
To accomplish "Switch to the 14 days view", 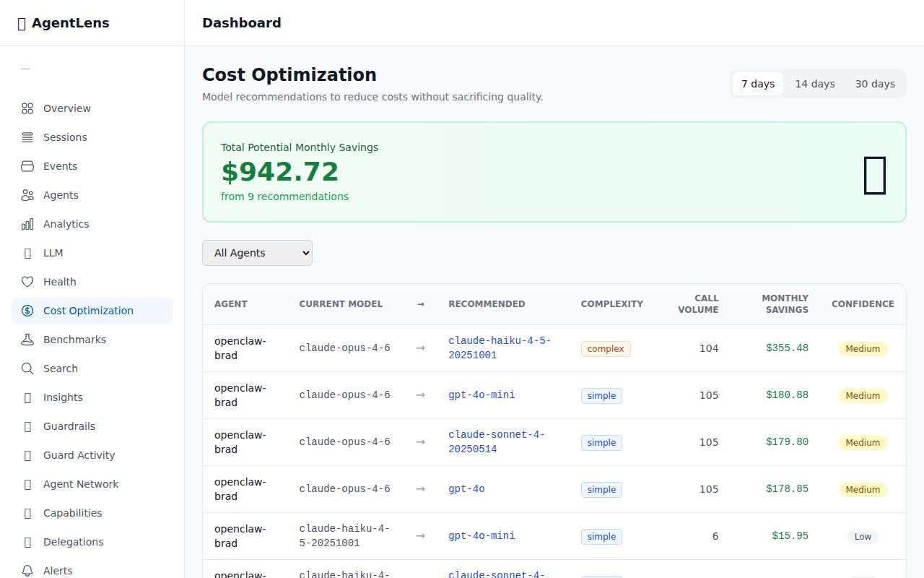I will point(815,83).
